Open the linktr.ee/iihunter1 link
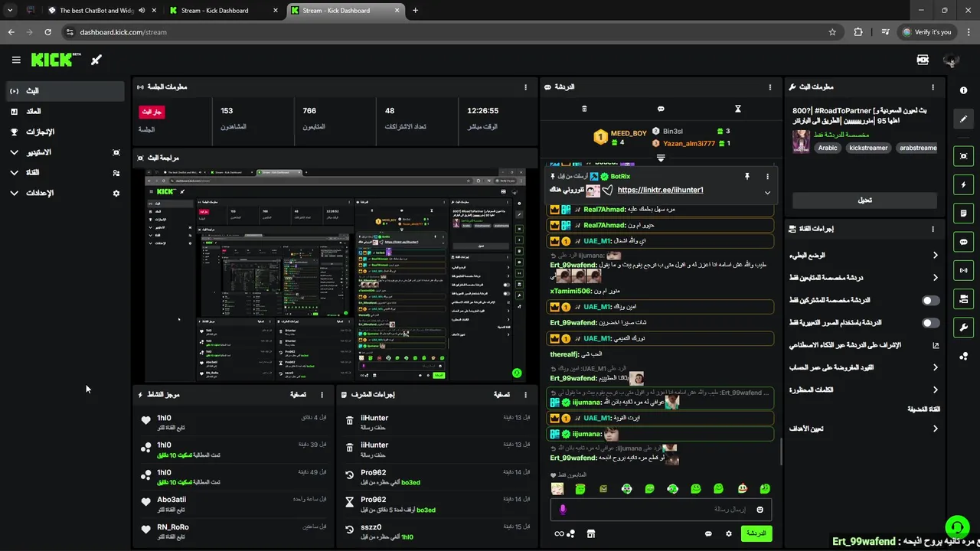This screenshot has width=980, height=551. (660, 190)
